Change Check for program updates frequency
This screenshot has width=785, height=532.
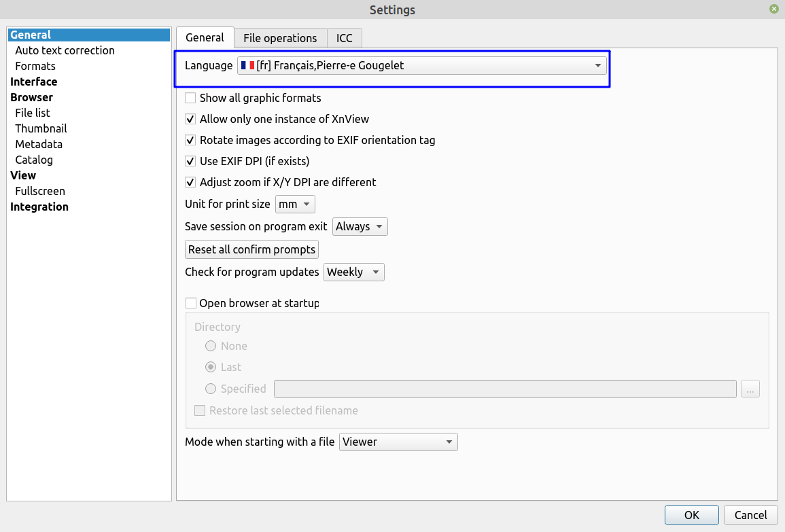pos(353,272)
